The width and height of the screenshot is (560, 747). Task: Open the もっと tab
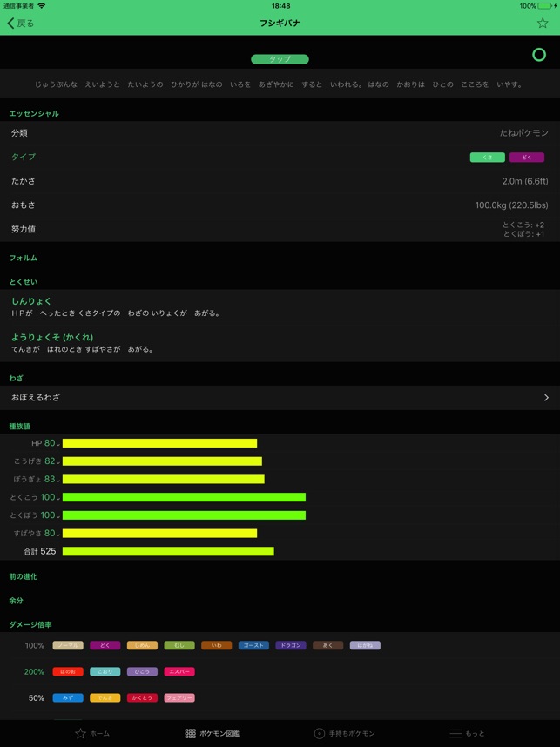[467, 733]
